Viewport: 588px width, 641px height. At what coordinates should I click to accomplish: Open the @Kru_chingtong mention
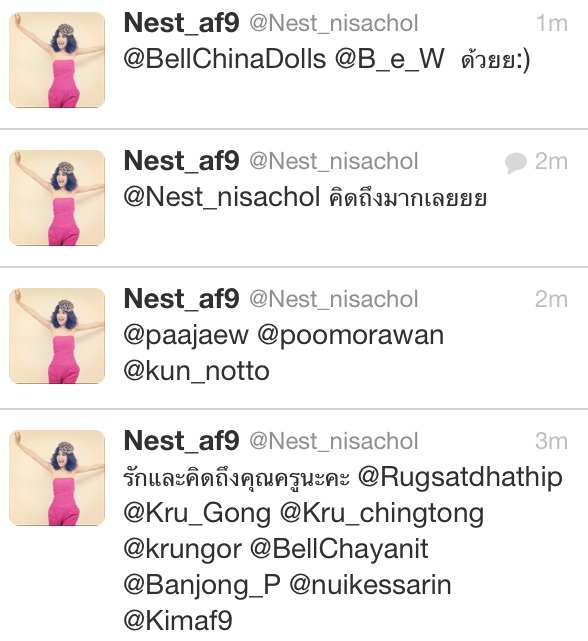point(382,514)
